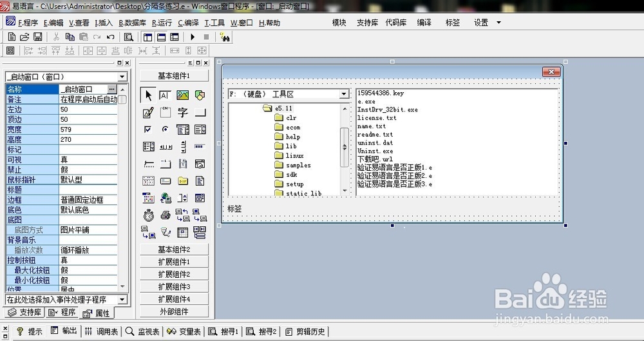This screenshot has height=341, width=644.
Task: Copy the selection with the toolbar copy icon
Action: click(70, 37)
